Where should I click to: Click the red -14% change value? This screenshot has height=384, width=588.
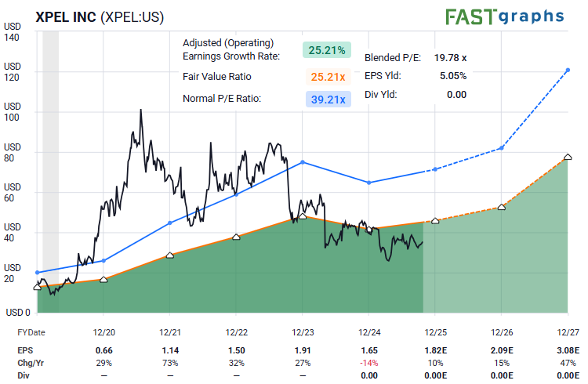pyautogui.click(x=369, y=362)
